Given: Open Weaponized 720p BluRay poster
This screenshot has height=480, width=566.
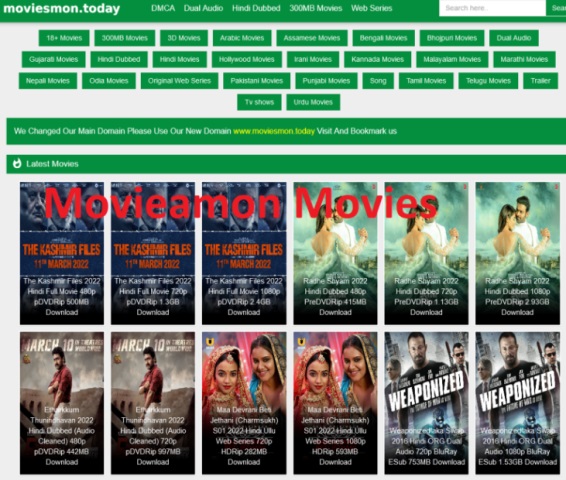Looking at the screenshot, I should pyautogui.click(x=426, y=403).
